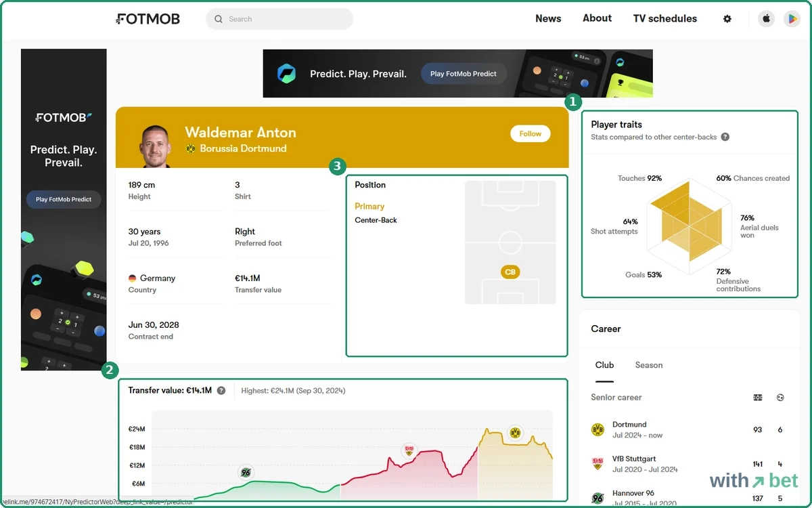Open Dortmund career row
Viewport: 812px width, 508px height.
click(x=687, y=429)
